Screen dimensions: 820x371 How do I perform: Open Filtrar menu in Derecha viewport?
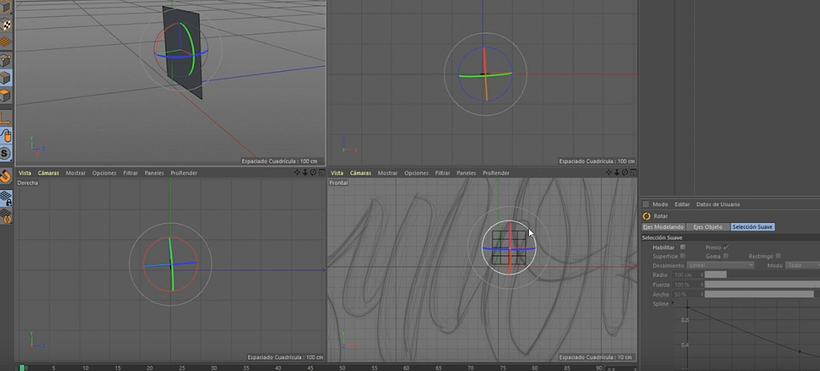click(x=130, y=173)
